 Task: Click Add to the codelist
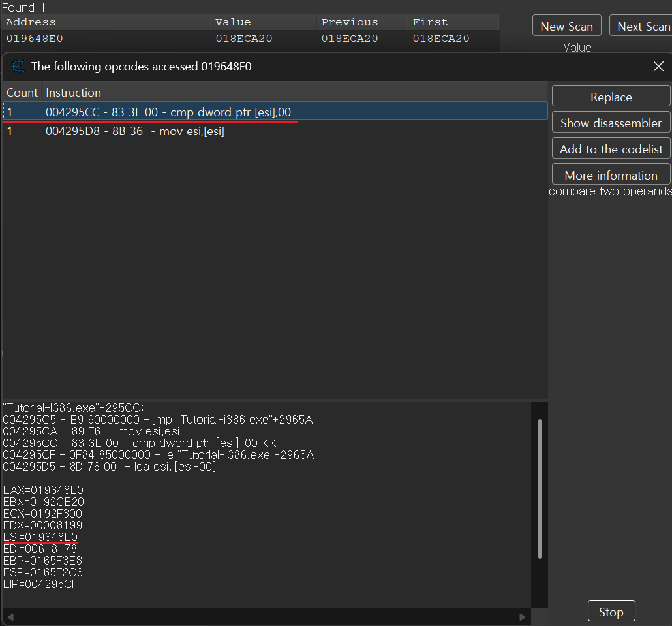[x=611, y=149]
